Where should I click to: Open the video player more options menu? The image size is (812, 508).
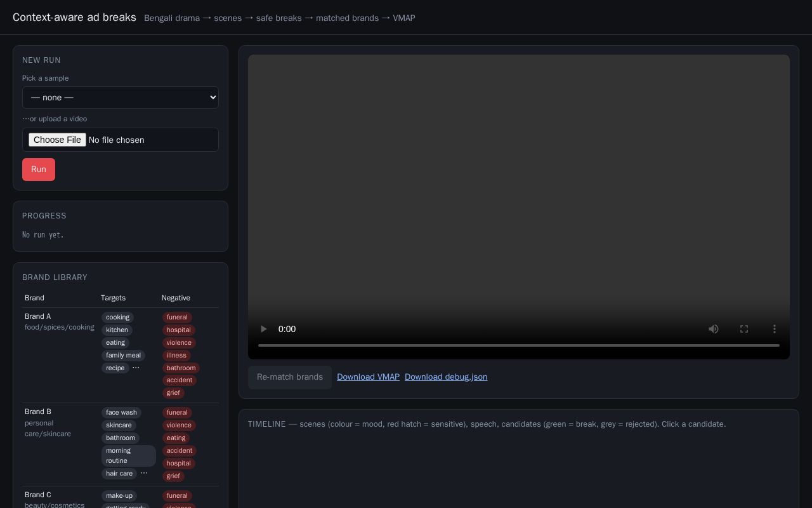coord(775,329)
